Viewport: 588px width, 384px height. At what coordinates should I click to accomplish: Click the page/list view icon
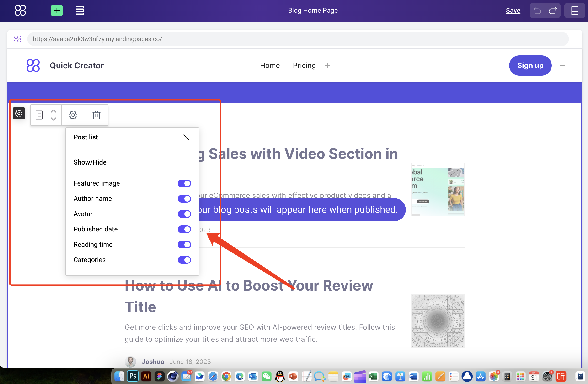coord(39,115)
